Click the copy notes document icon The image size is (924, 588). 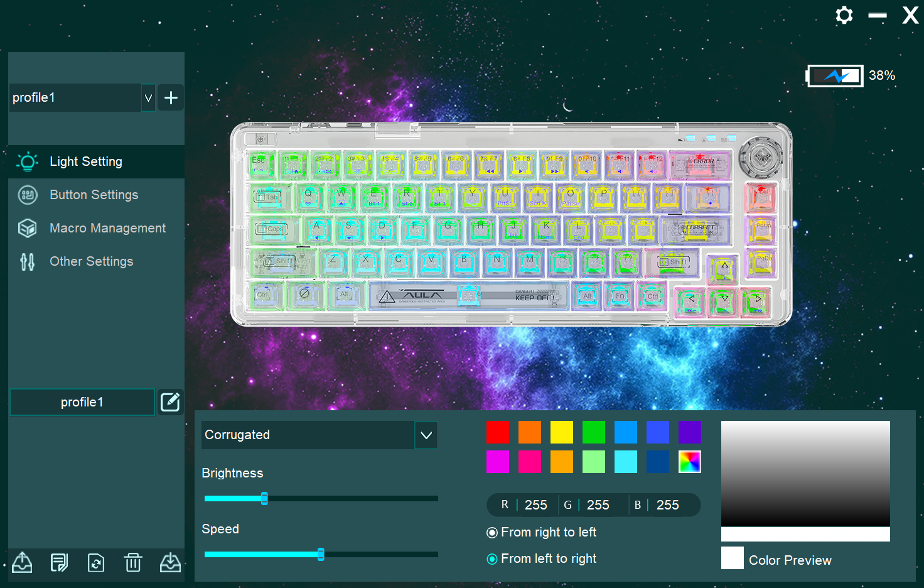tap(59, 562)
